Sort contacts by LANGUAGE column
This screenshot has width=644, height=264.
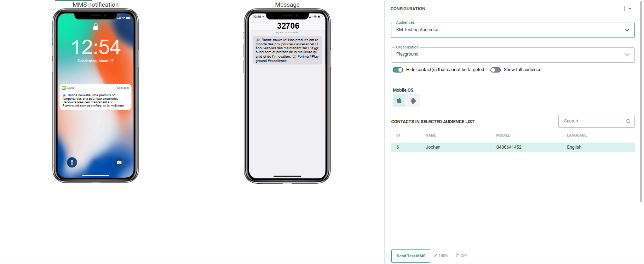tap(576, 135)
